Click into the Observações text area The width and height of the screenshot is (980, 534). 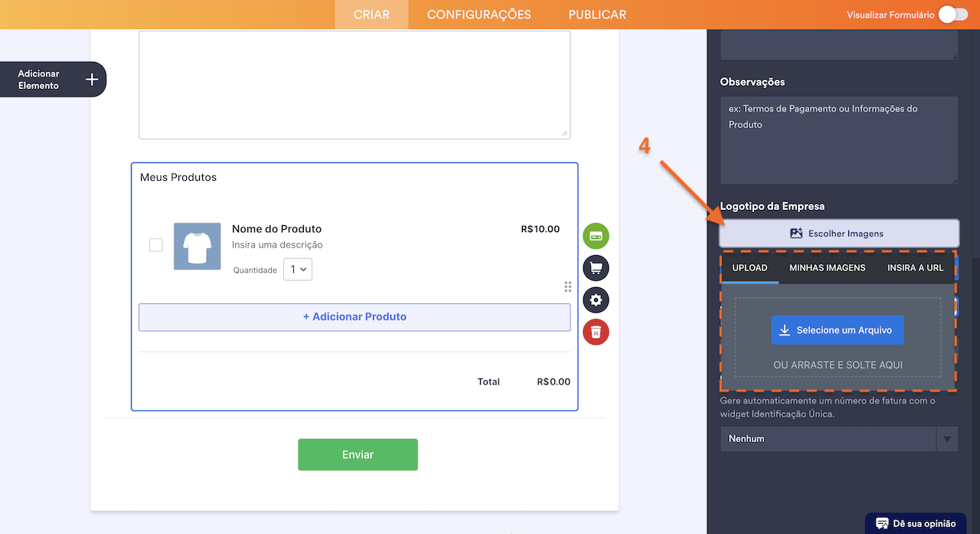pyautogui.click(x=838, y=139)
